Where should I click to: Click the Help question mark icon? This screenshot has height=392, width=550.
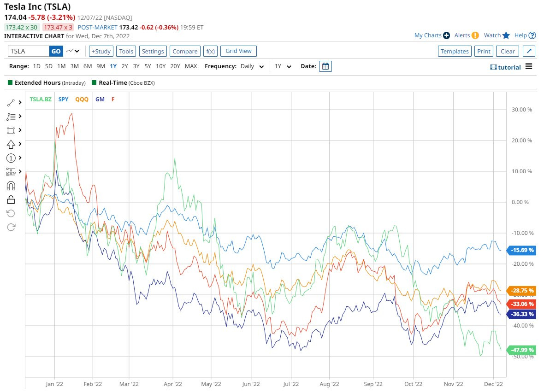(532, 35)
